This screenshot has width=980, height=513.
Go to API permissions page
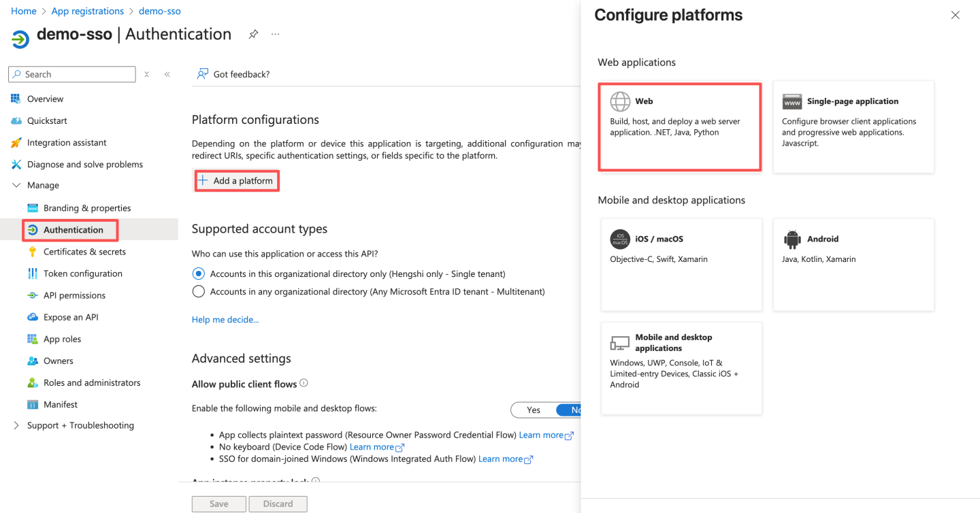(x=74, y=295)
